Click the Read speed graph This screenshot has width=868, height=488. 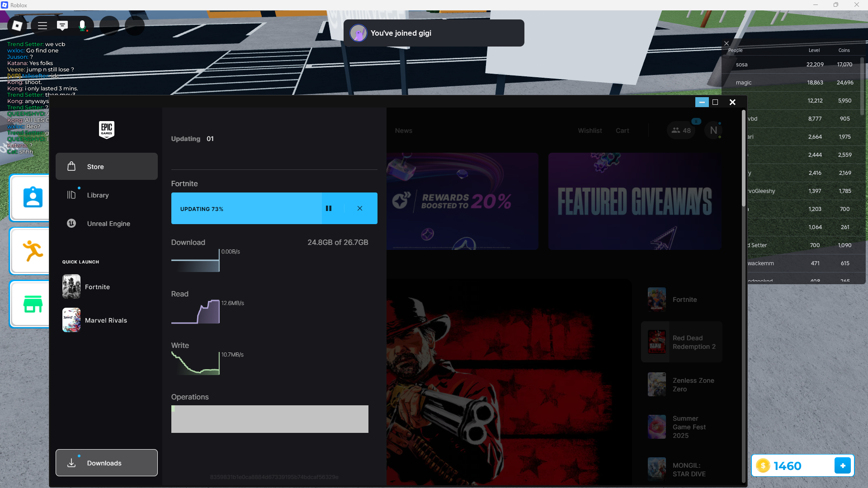pyautogui.click(x=195, y=312)
